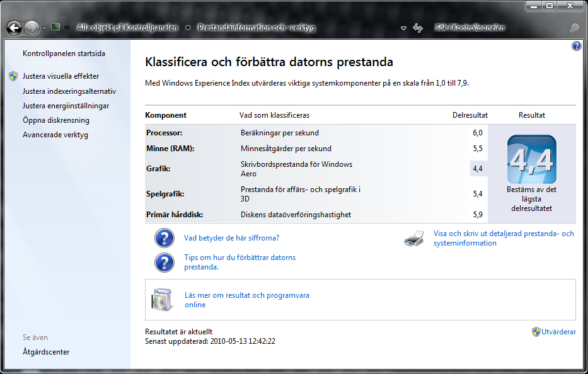The image size is (588, 374).
Task: Click 'Senast uppdaterad: 2010-05-13 12:42:22' text
Action: pyautogui.click(x=210, y=341)
